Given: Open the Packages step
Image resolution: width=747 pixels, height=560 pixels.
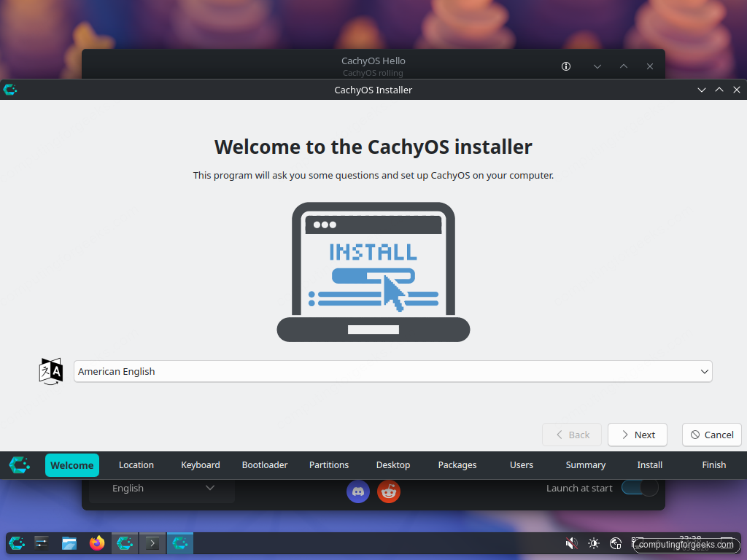Looking at the screenshot, I should pyautogui.click(x=457, y=465).
